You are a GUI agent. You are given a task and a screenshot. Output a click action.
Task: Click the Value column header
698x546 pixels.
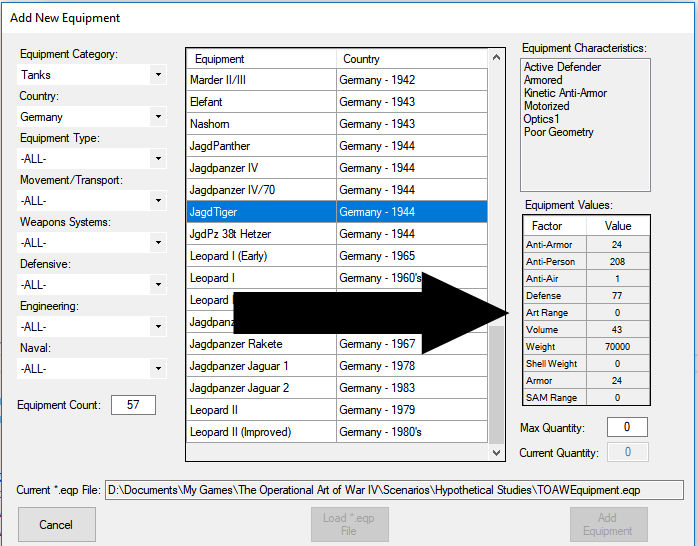pos(618,226)
